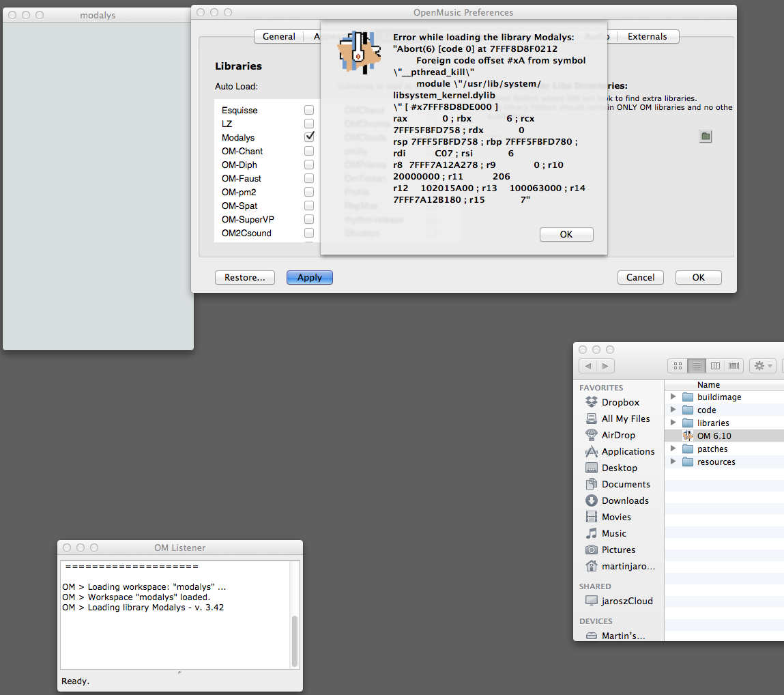Viewport: 784px width, 695px height.
Task: Confirm Preferences with the OK button
Action: tap(698, 277)
